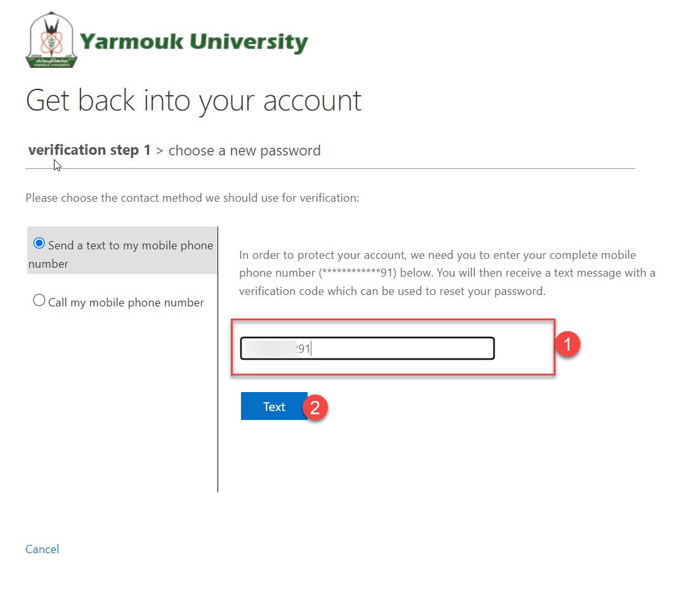
Task: Click the highlighted grey Send a text option row
Action: coord(122,250)
